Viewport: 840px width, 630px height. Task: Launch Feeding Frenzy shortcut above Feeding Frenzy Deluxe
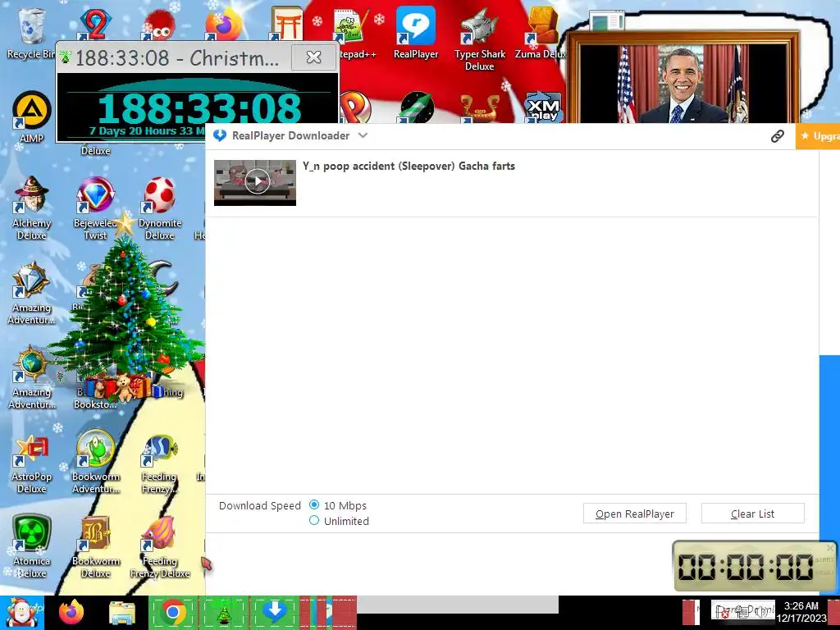click(160, 464)
